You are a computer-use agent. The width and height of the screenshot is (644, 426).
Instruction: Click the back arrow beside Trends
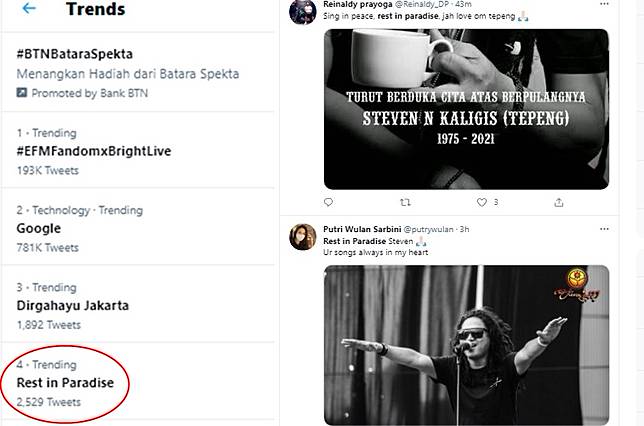click(29, 9)
